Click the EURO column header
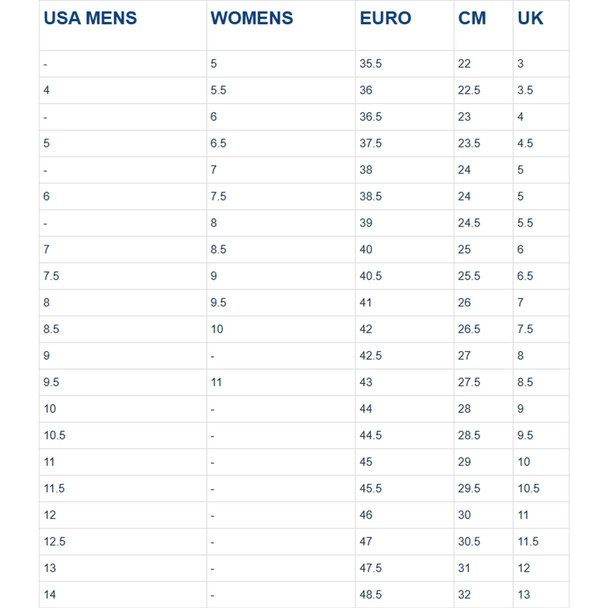This screenshot has height=608, width=608. [385, 18]
